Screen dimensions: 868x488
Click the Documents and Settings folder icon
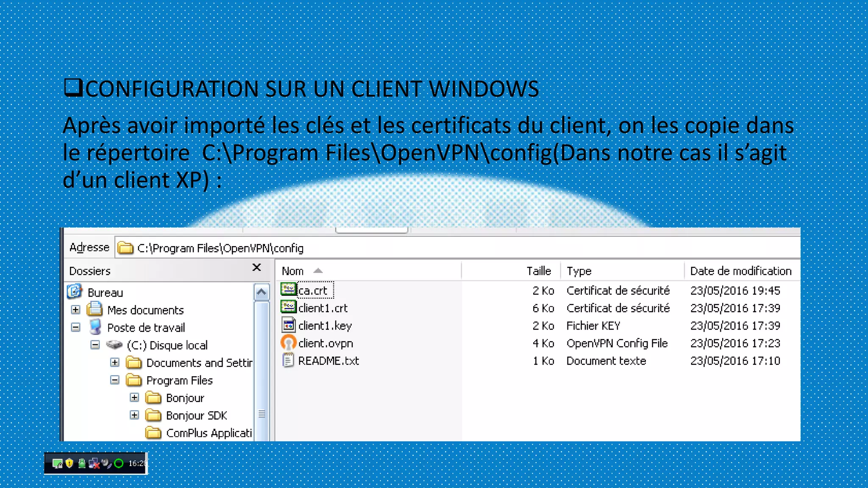tap(134, 363)
